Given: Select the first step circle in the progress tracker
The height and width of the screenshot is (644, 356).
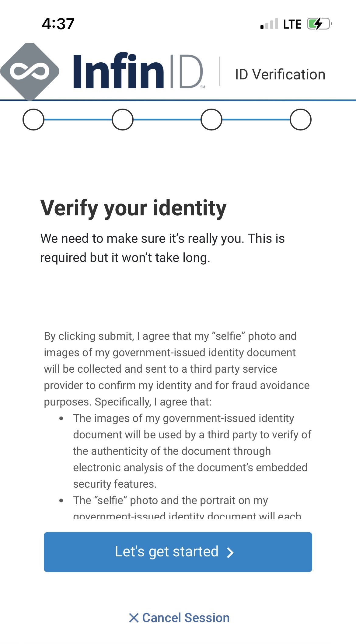Looking at the screenshot, I should tap(33, 120).
